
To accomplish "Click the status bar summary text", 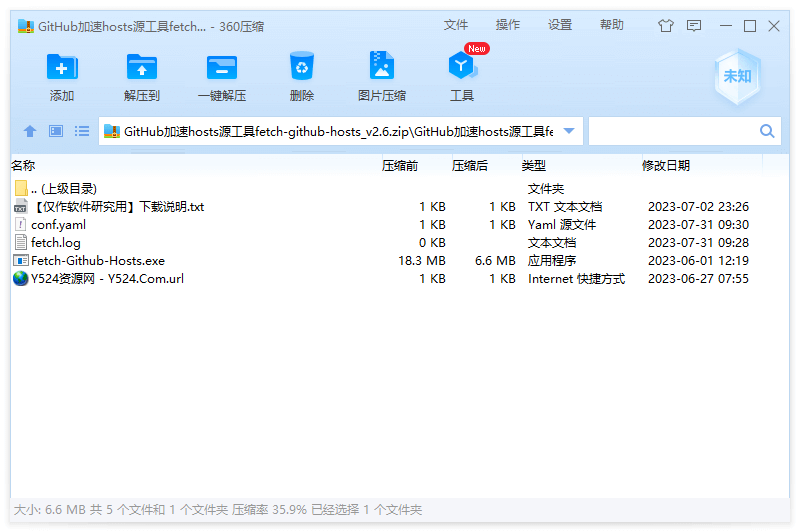I will [x=218, y=510].
